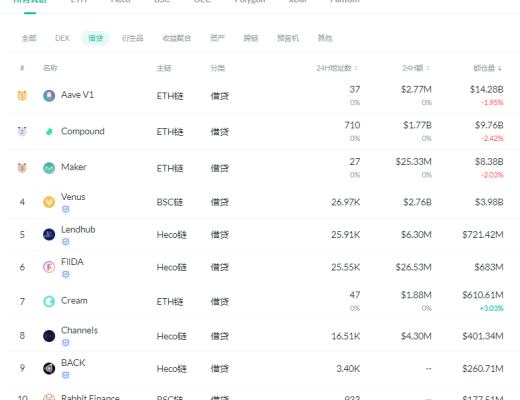Click the 26.97K address count for Venus
This screenshot has width=520, height=400.
pos(345,202)
